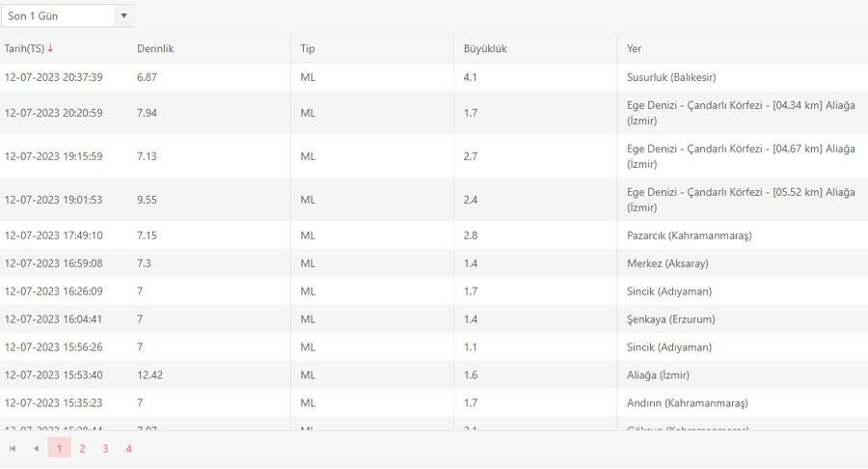The height and width of the screenshot is (469, 868).
Task: Sort by the Derinlik column header
Action: (155, 49)
